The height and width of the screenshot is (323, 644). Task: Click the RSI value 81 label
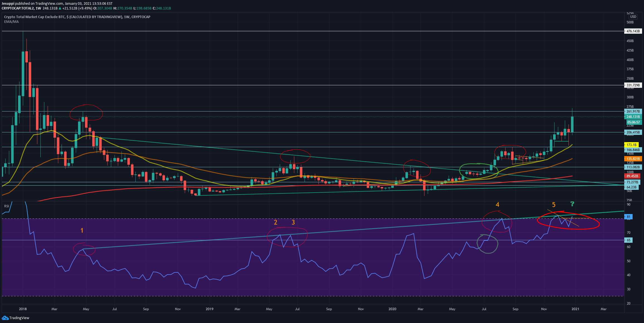(629, 217)
